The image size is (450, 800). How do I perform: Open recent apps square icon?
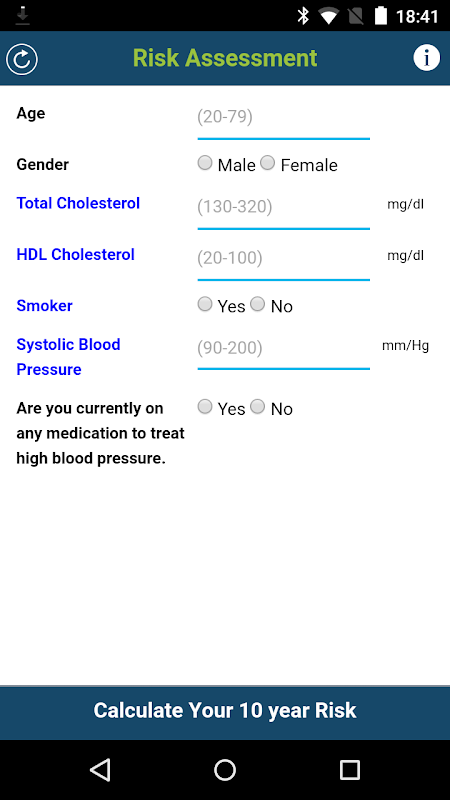pyautogui.click(x=349, y=769)
